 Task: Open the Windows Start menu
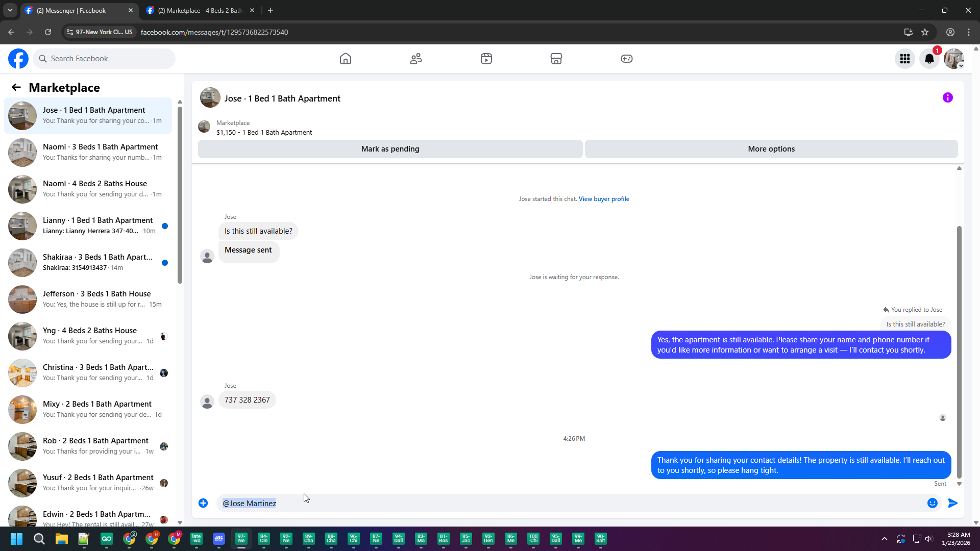click(x=16, y=539)
